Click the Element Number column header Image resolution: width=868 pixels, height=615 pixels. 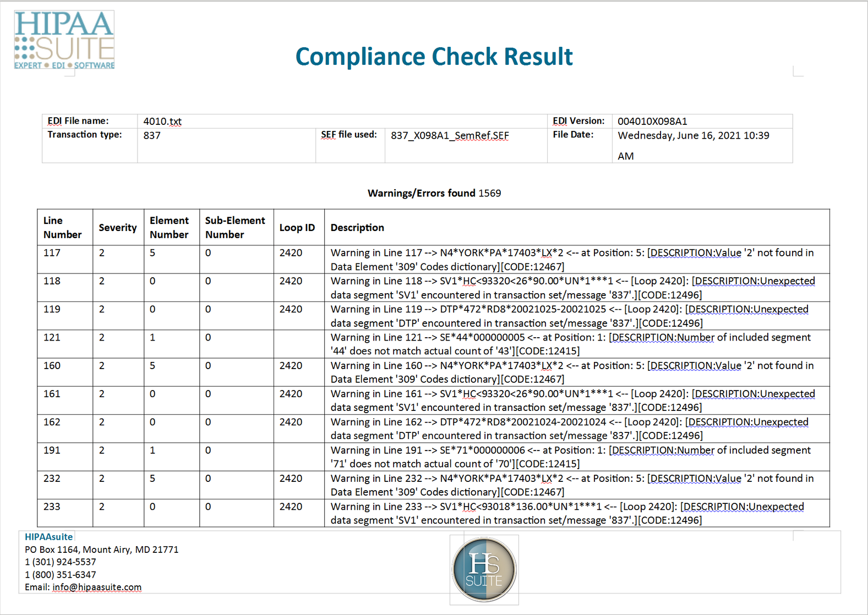(x=169, y=227)
